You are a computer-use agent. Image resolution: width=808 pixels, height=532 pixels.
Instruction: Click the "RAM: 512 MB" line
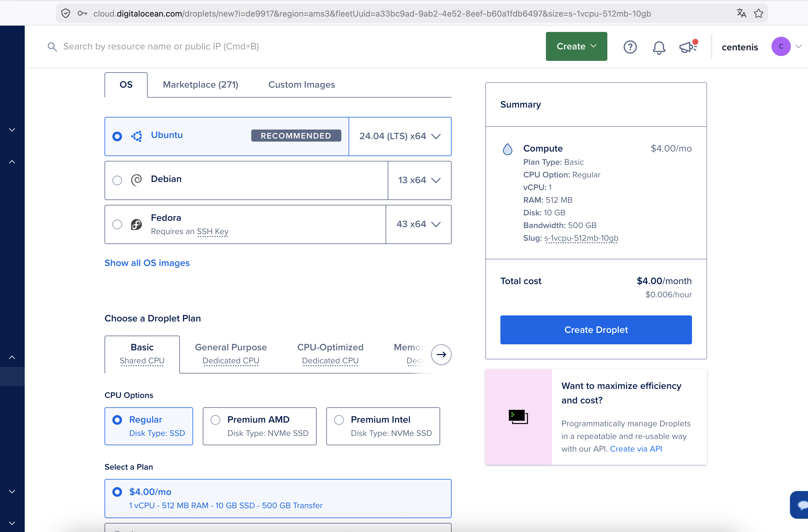pos(548,200)
